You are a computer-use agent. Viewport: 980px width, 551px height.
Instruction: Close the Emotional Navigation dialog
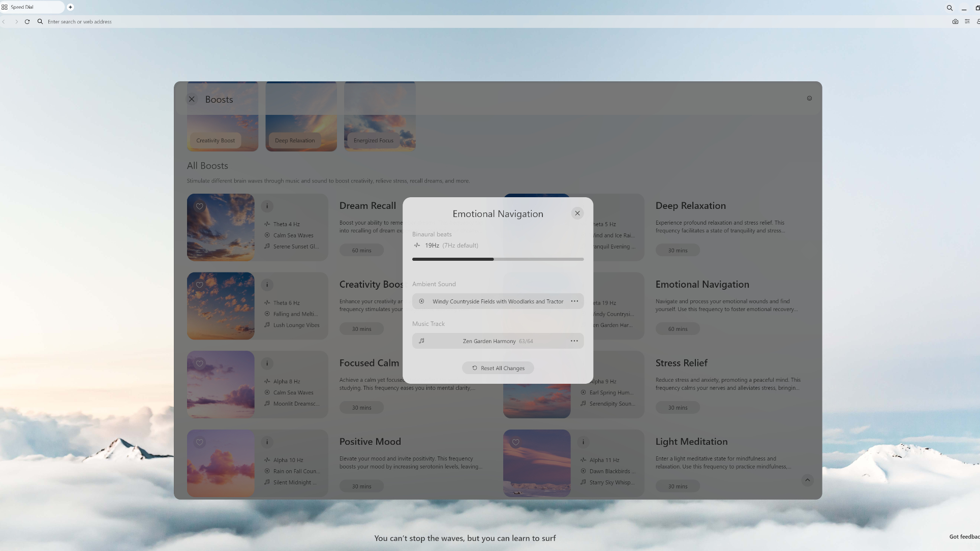pos(577,213)
